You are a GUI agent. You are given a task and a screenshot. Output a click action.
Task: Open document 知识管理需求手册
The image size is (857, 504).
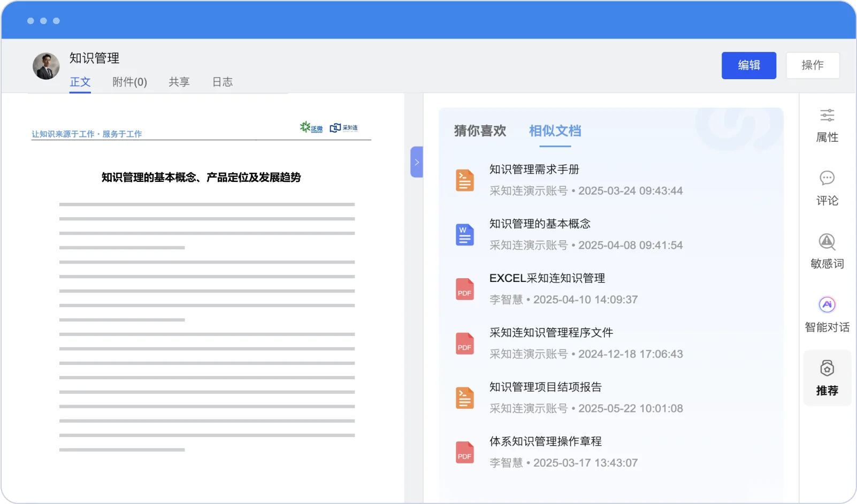click(x=534, y=170)
